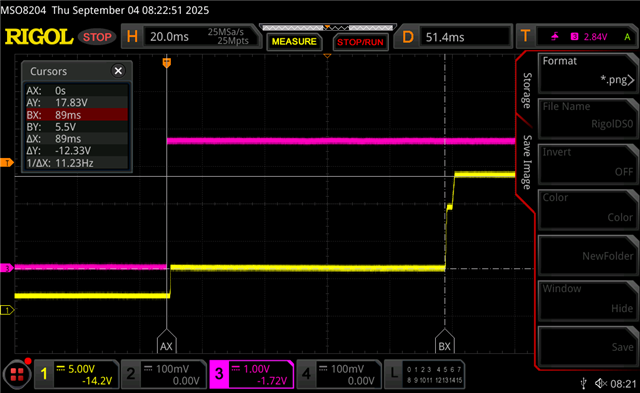Edit the File Name RigolDS0 field

(588, 118)
